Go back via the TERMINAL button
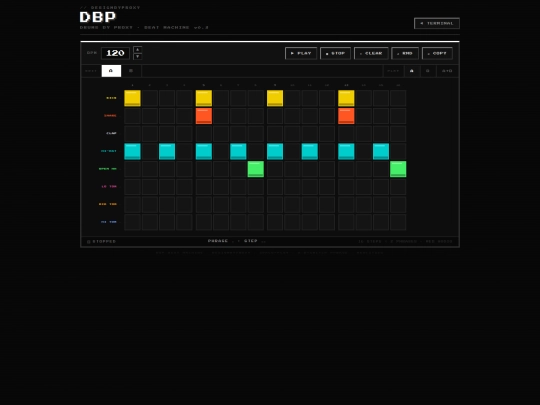This screenshot has height=405, width=540. tap(437, 23)
